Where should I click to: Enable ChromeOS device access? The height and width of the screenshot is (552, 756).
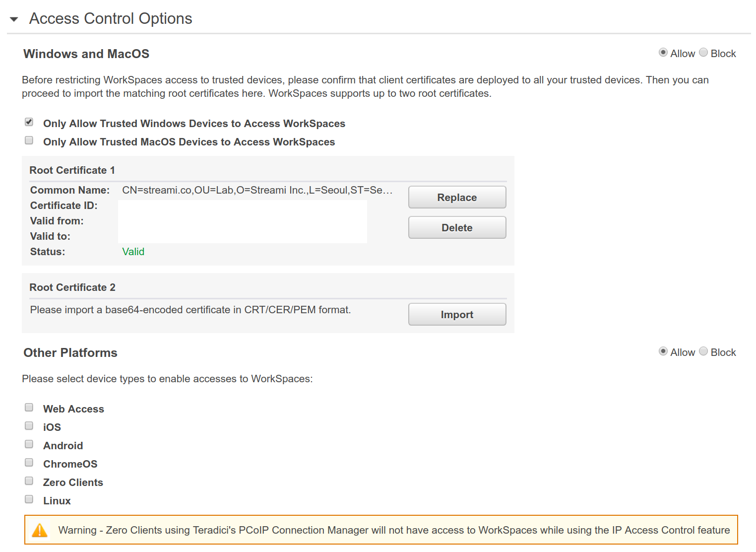coord(29,463)
